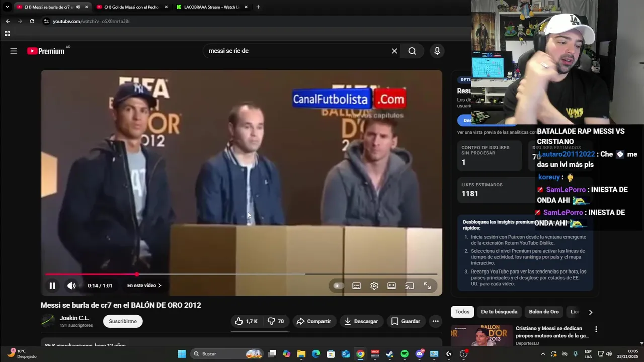Open the three-dot more actions menu

pos(436,321)
